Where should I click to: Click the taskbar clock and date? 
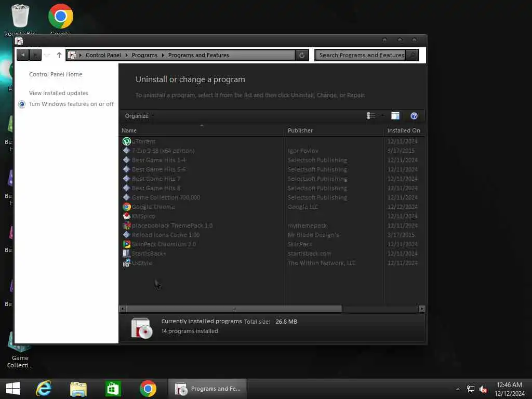click(509, 389)
